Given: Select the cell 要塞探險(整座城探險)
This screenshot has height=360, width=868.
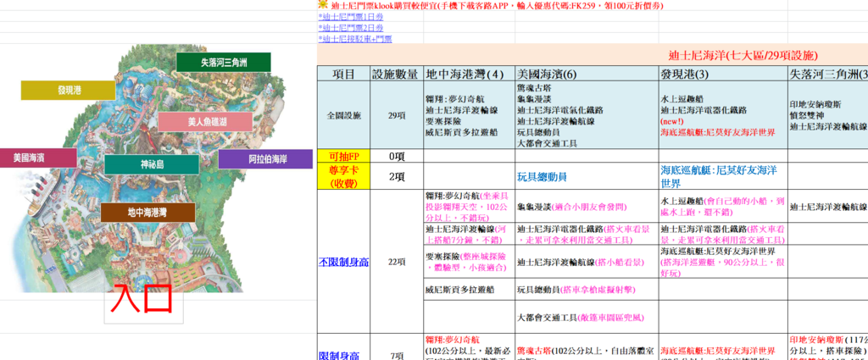Looking at the screenshot, I should click(x=469, y=262).
